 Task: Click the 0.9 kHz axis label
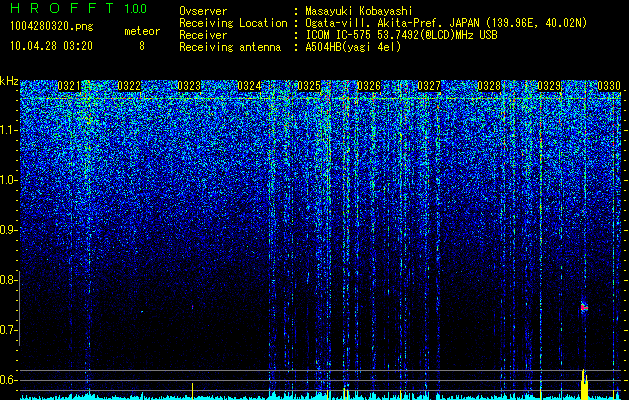tap(9, 230)
